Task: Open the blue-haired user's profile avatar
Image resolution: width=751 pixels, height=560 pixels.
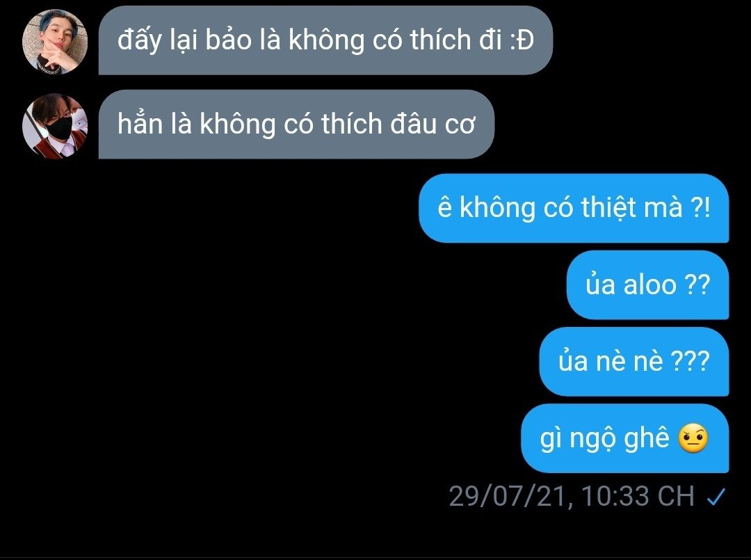Action: (x=55, y=42)
